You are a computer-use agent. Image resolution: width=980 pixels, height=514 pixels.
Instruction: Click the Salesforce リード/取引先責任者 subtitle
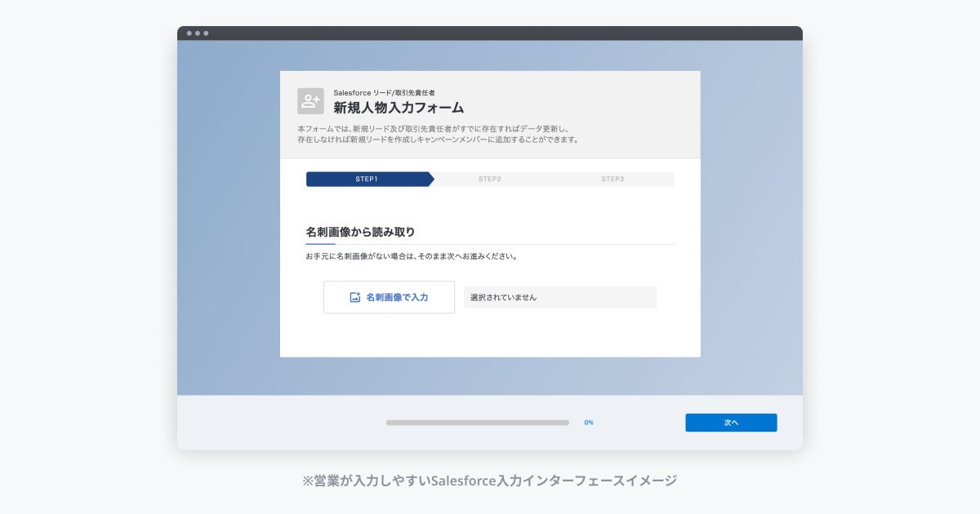[384, 92]
